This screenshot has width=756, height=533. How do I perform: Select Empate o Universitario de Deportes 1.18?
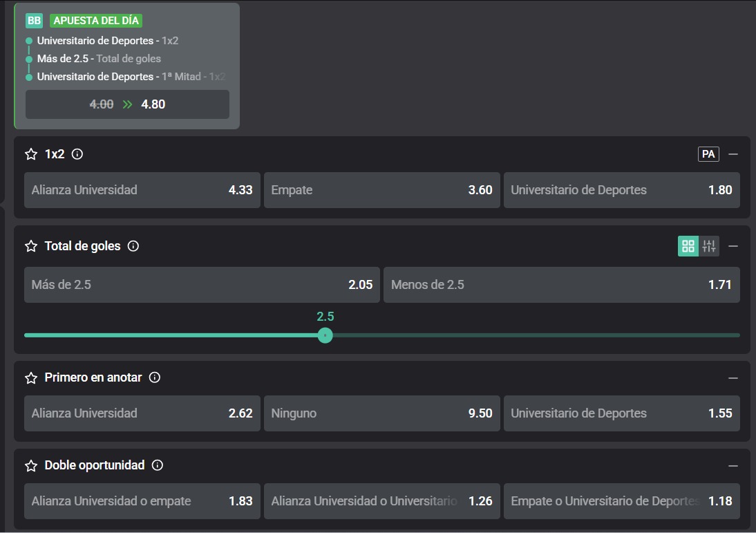tap(622, 501)
